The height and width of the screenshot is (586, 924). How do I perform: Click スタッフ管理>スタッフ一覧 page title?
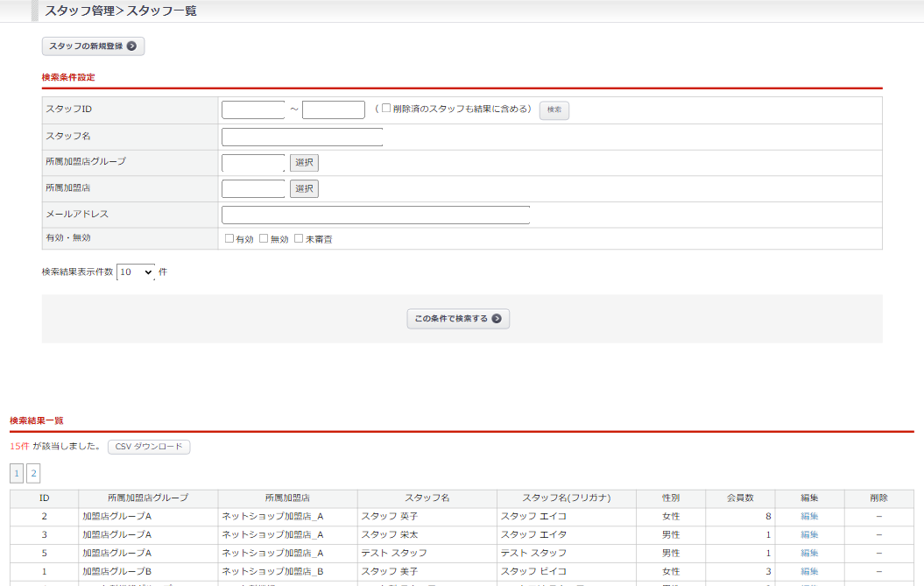pyautogui.click(x=121, y=11)
